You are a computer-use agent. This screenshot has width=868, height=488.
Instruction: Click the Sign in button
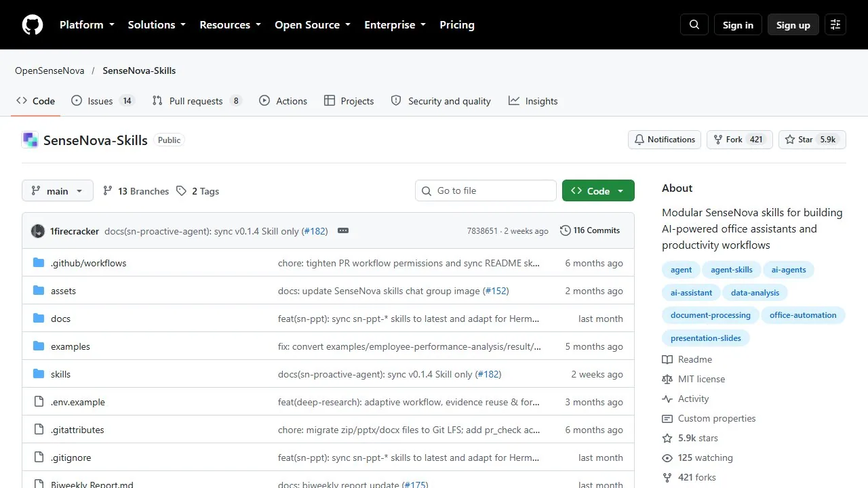(738, 25)
